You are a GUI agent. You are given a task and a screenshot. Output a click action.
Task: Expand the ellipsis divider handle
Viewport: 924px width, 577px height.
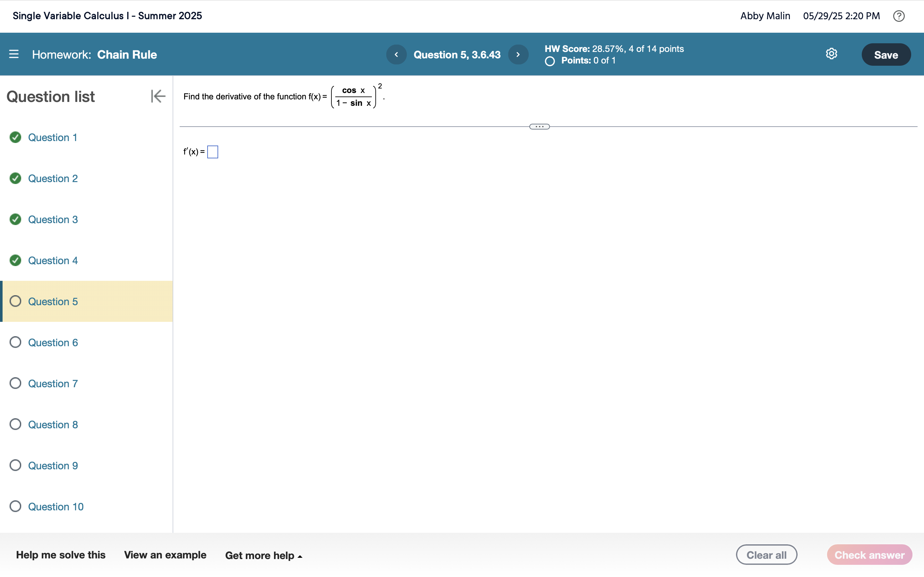[539, 127]
